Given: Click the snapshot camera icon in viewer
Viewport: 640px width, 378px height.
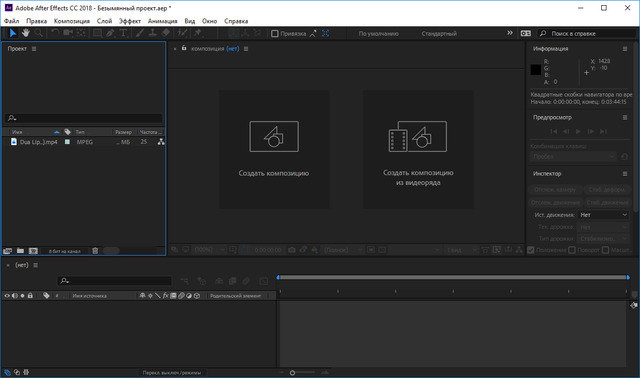Looking at the screenshot, I should coord(291,250).
